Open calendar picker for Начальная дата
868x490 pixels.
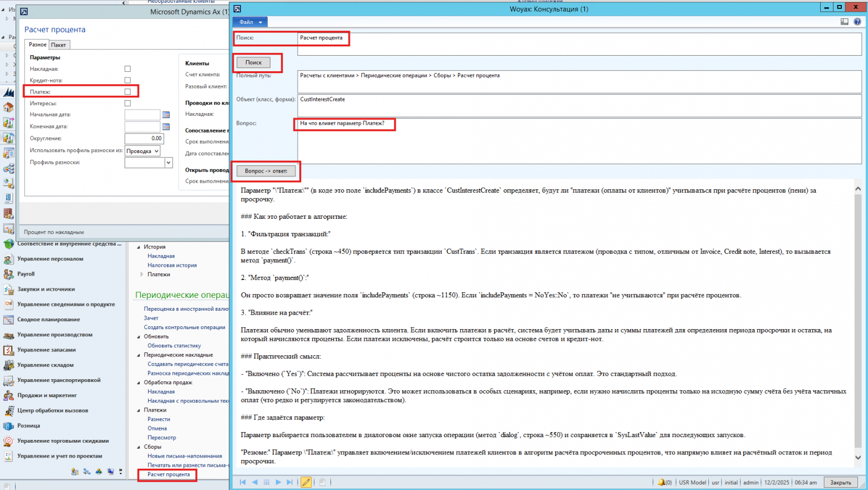166,115
